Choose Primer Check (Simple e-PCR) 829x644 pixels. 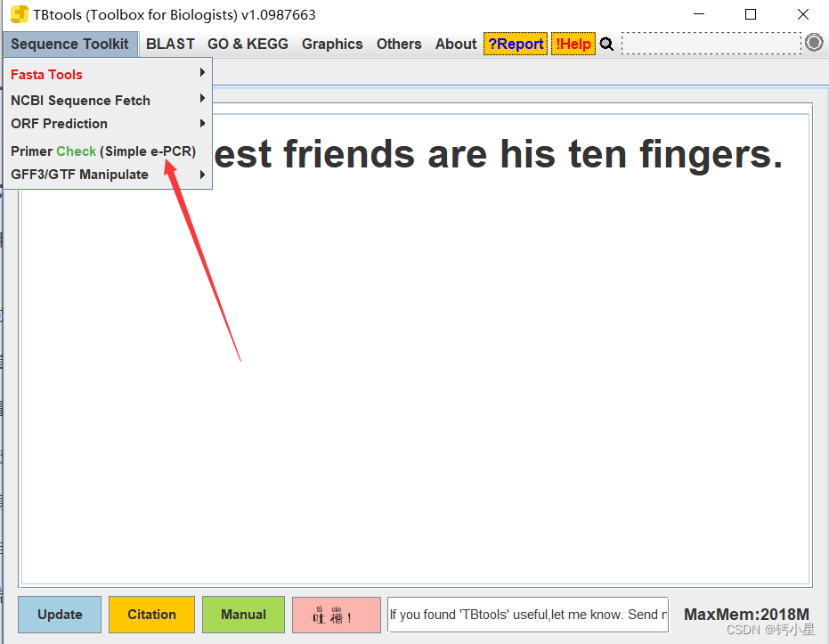click(108, 151)
